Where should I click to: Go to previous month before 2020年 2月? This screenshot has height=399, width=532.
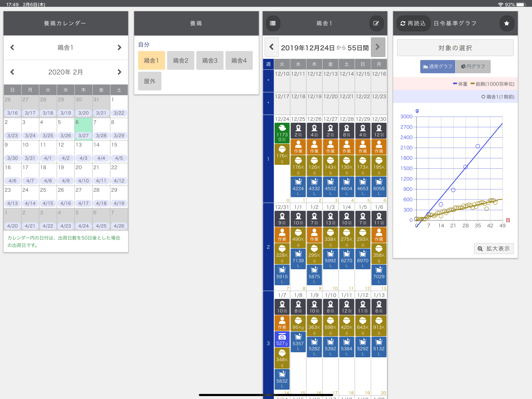[x=12, y=72]
